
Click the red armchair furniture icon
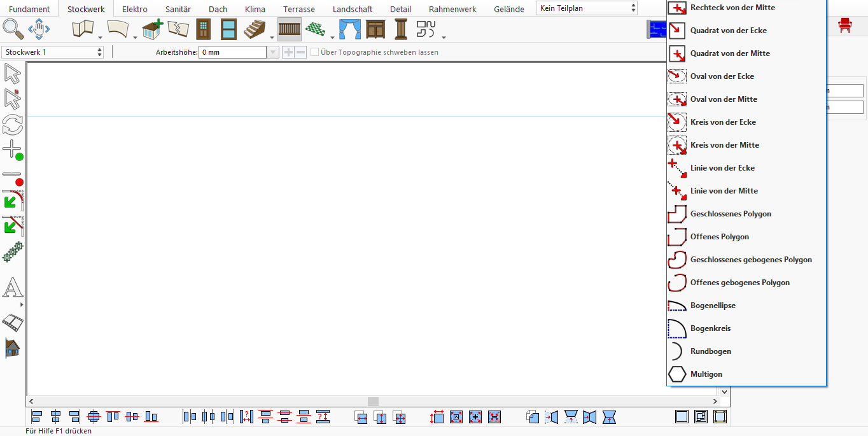pos(845,25)
